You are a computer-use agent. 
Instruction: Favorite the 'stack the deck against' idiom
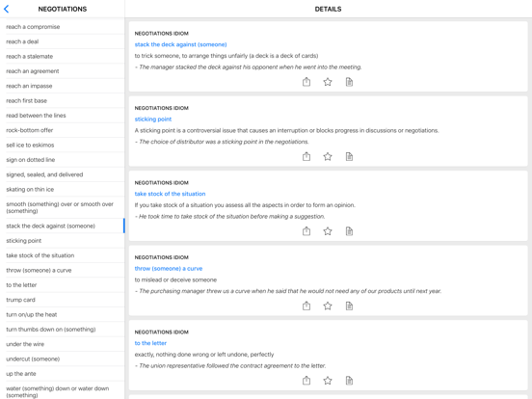click(x=328, y=82)
